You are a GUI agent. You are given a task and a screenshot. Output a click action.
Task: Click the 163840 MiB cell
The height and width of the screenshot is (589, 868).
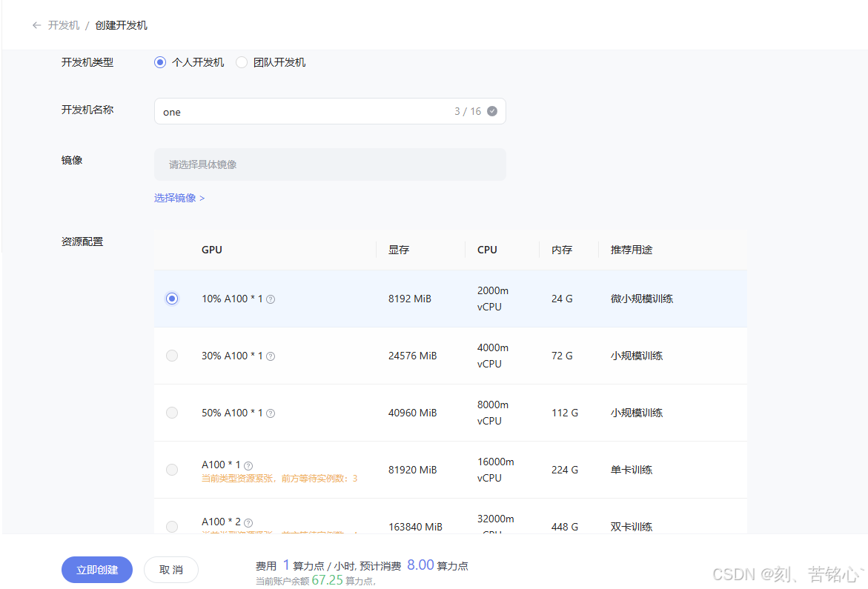click(x=415, y=527)
